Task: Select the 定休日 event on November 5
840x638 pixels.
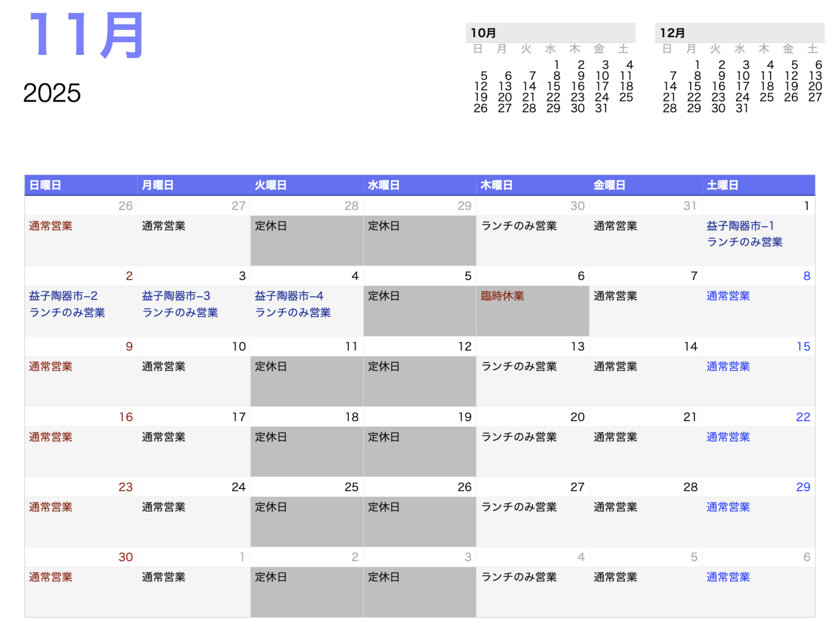Action: [384, 296]
